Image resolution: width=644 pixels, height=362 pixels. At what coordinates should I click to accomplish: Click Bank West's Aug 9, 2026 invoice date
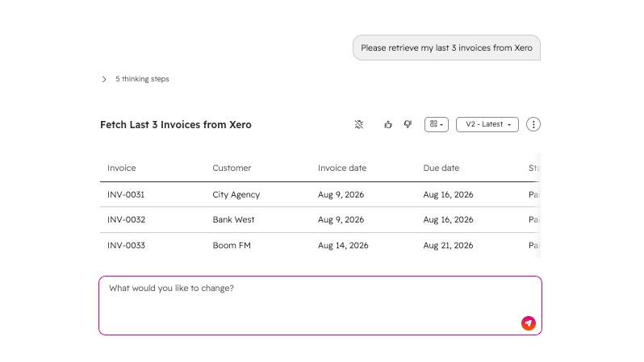341,219
